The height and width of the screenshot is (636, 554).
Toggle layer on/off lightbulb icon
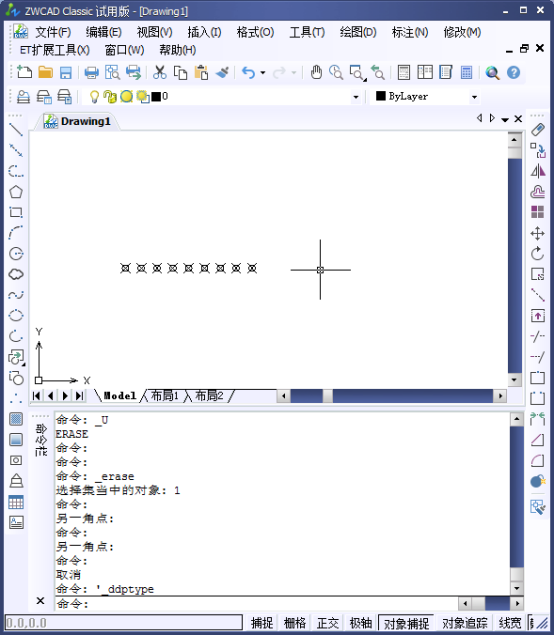(x=94, y=97)
